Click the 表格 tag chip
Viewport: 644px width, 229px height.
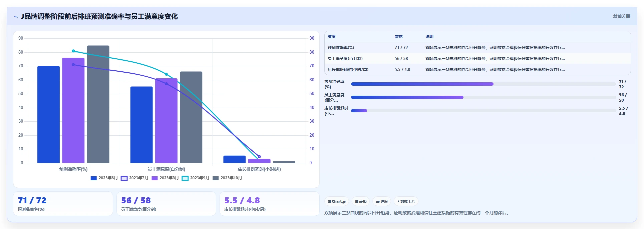(x=361, y=201)
